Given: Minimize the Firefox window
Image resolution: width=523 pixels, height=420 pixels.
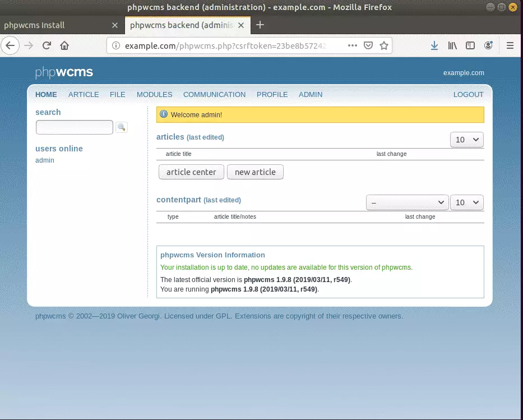Looking at the screenshot, I should (x=490, y=7).
